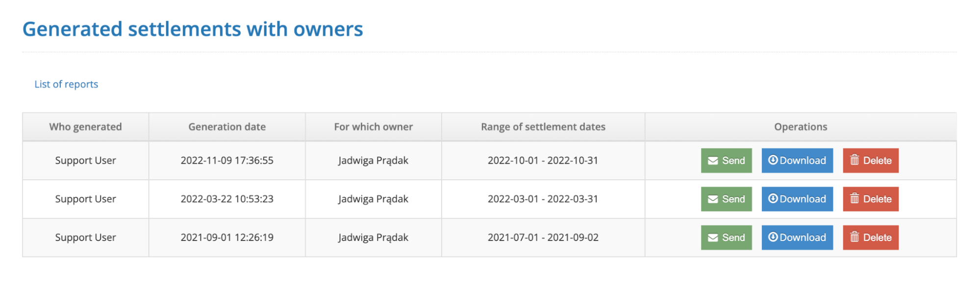
Task: Click the Generation date column header
Action: click(227, 127)
